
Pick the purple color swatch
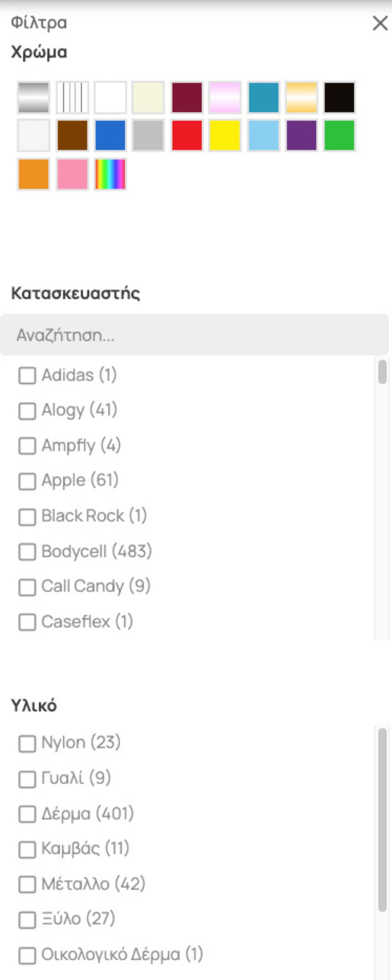[x=301, y=136]
